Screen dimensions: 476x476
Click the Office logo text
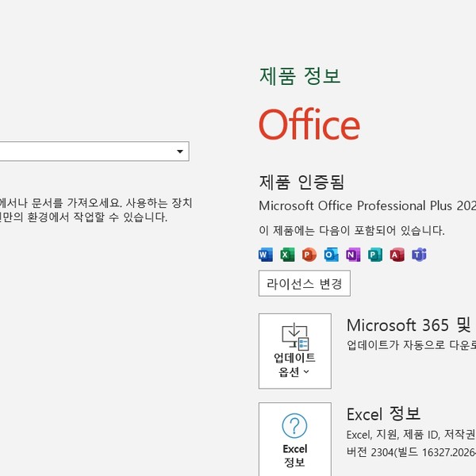tap(309, 125)
